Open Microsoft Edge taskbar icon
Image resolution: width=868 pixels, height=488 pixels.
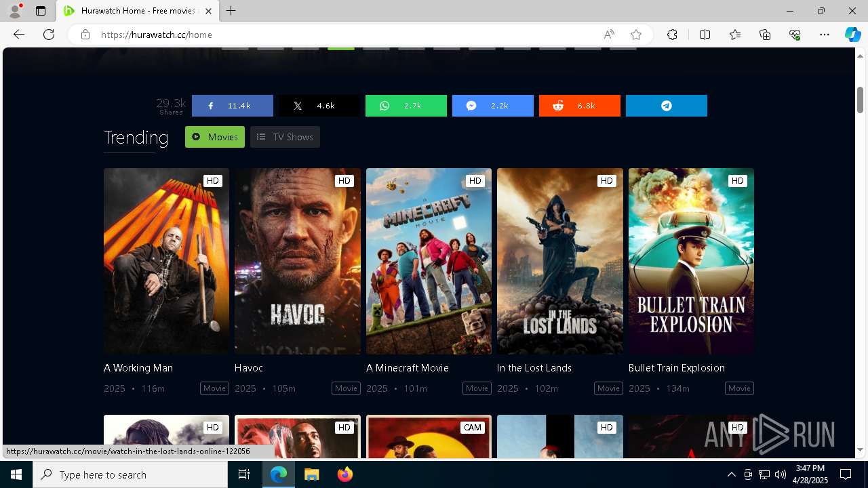tap(279, 474)
